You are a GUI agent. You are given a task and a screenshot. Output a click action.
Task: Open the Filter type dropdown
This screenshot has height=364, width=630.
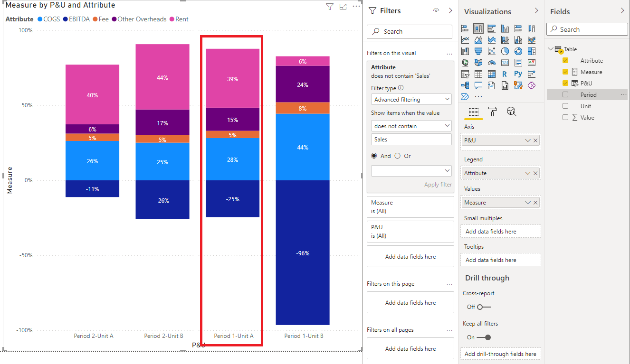click(x=411, y=99)
